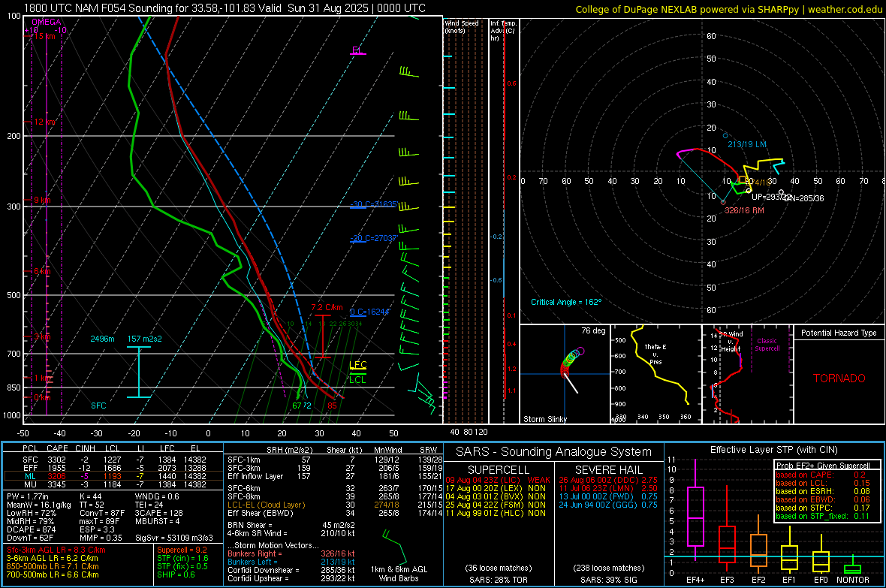Click the NAM F054 sounding title text

(225, 8)
